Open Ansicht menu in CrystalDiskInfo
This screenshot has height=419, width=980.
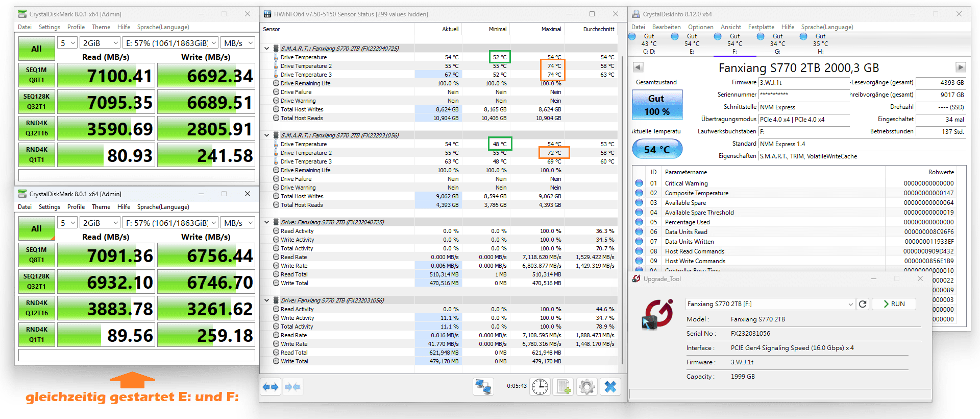pyautogui.click(x=731, y=27)
